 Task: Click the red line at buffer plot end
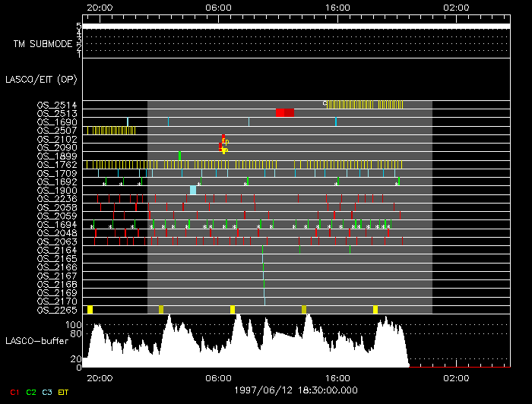pos(460,367)
